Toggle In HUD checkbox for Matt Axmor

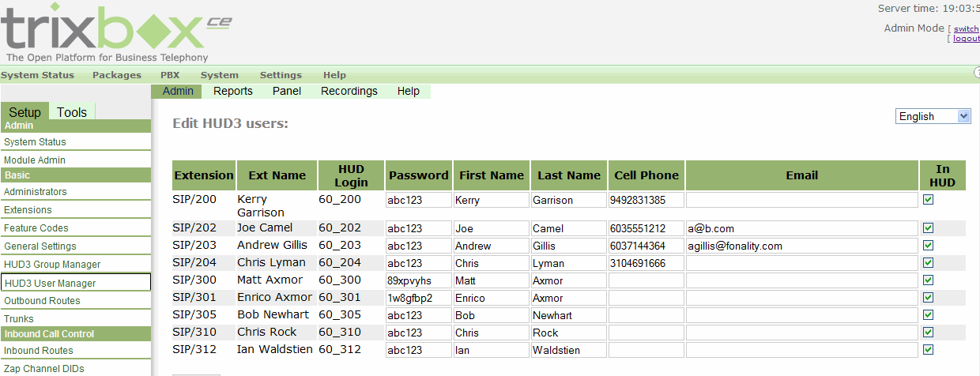(x=929, y=280)
